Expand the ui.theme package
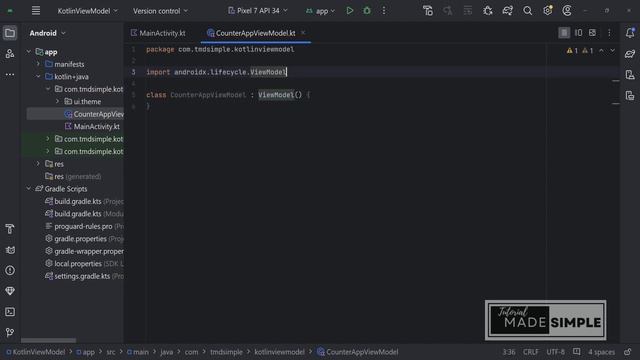Image resolution: width=640 pixels, height=360 pixels. (58, 101)
